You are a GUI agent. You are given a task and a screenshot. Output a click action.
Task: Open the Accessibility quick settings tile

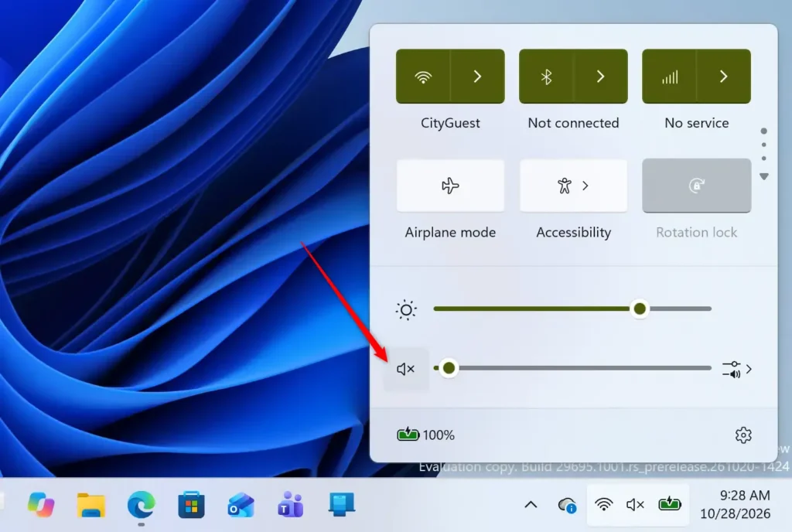point(573,186)
